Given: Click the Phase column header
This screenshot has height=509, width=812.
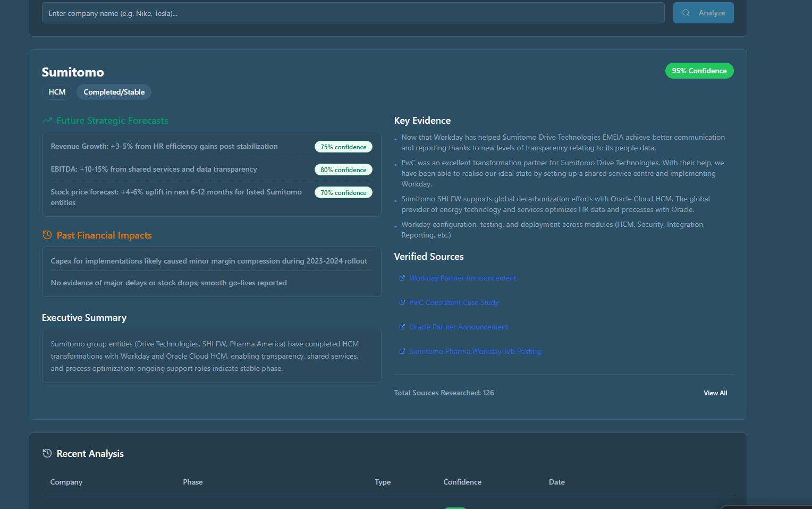Looking at the screenshot, I should tap(193, 482).
